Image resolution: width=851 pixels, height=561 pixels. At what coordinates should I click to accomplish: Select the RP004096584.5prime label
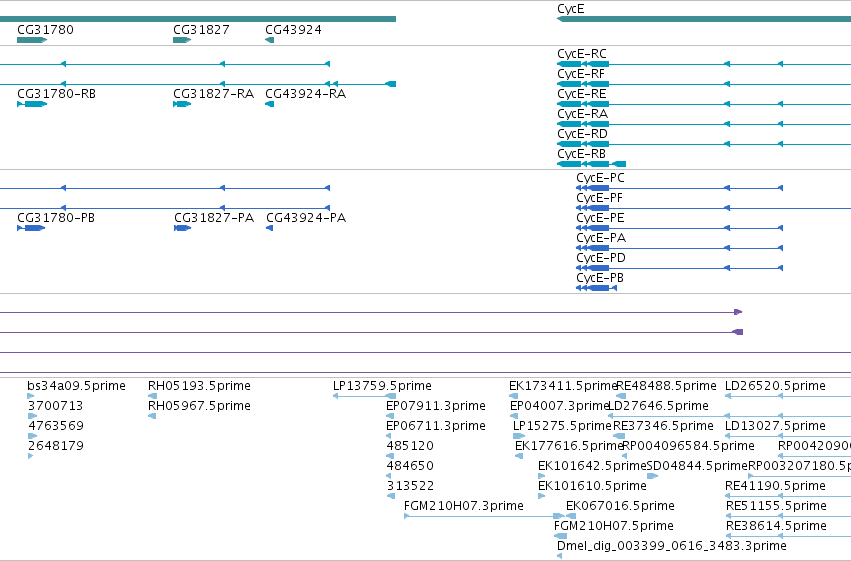click(x=688, y=446)
